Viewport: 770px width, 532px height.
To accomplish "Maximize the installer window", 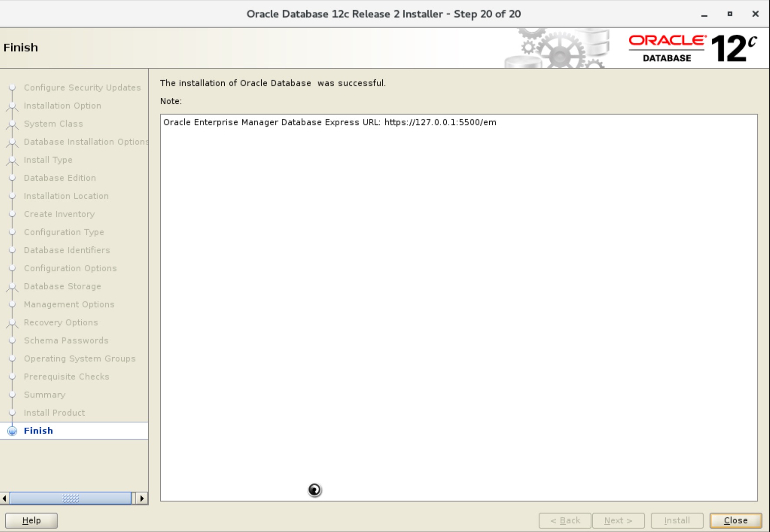I will pyautogui.click(x=730, y=14).
